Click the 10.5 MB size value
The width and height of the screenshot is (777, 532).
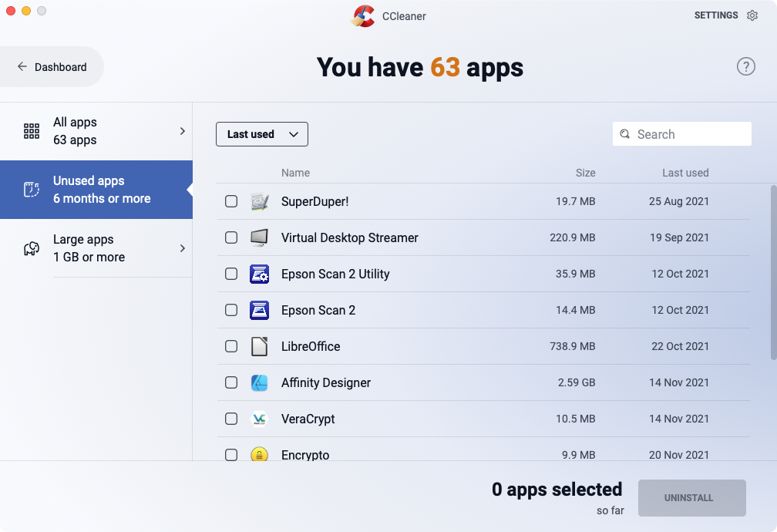click(x=575, y=419)
